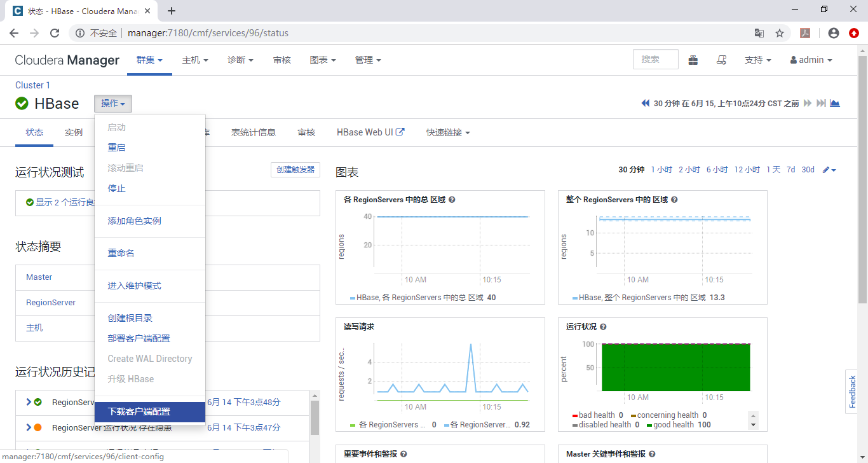Click the red Chrome update icon
Image resolution: width=868 pixels, height=463 pixels.
[854, 33]
